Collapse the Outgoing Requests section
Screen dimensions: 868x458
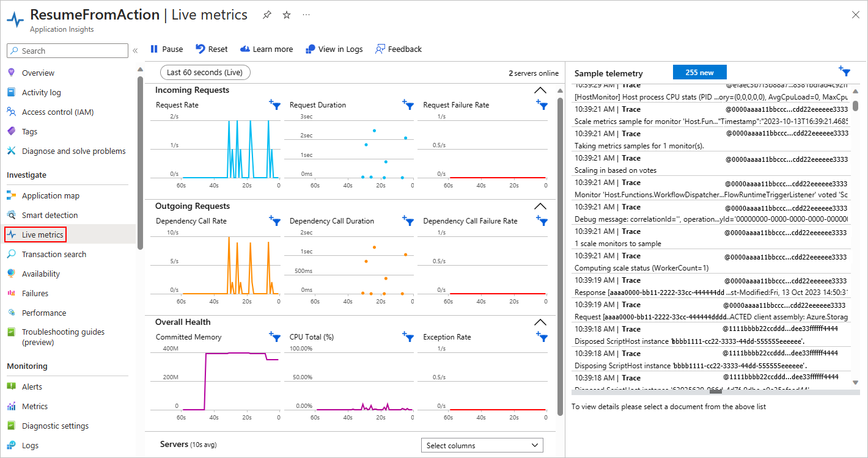pyautogui.click(x=540, y=206)
